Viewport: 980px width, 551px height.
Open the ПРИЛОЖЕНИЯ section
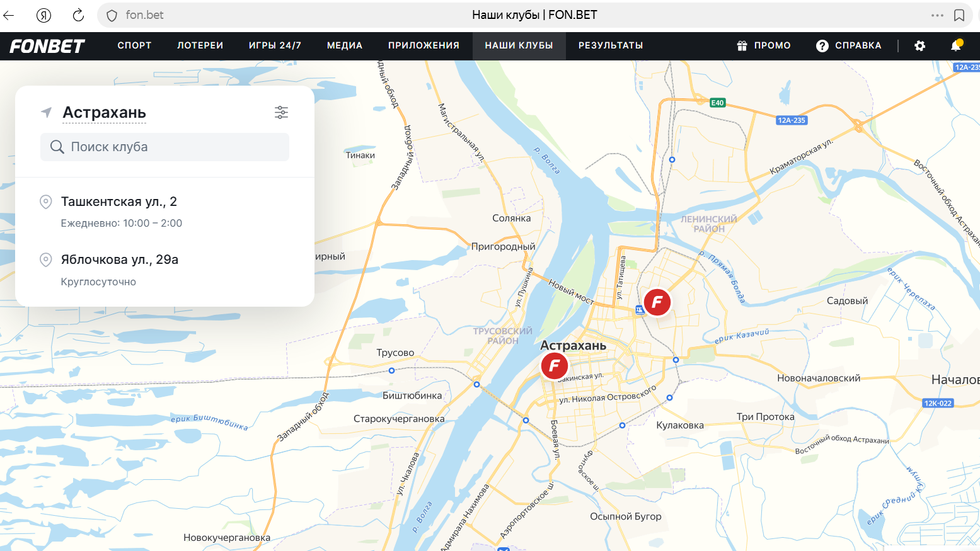tap(424, 45)
